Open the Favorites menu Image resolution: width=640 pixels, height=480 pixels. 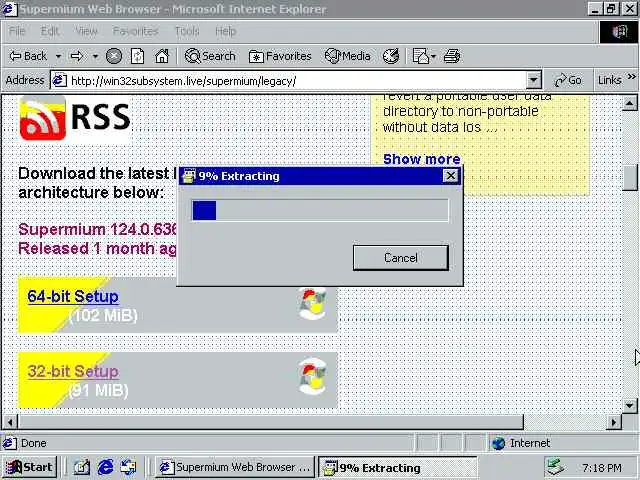point(135,31)
